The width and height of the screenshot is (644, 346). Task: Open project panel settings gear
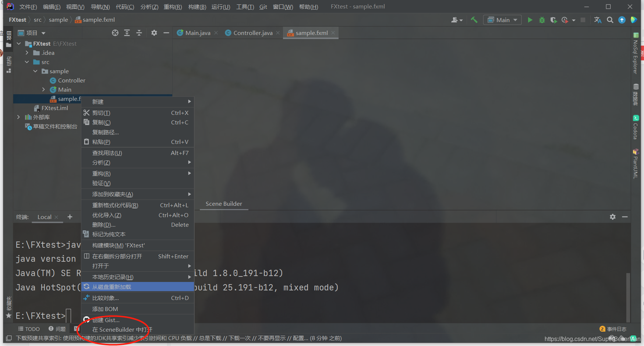tap(154, 33)
